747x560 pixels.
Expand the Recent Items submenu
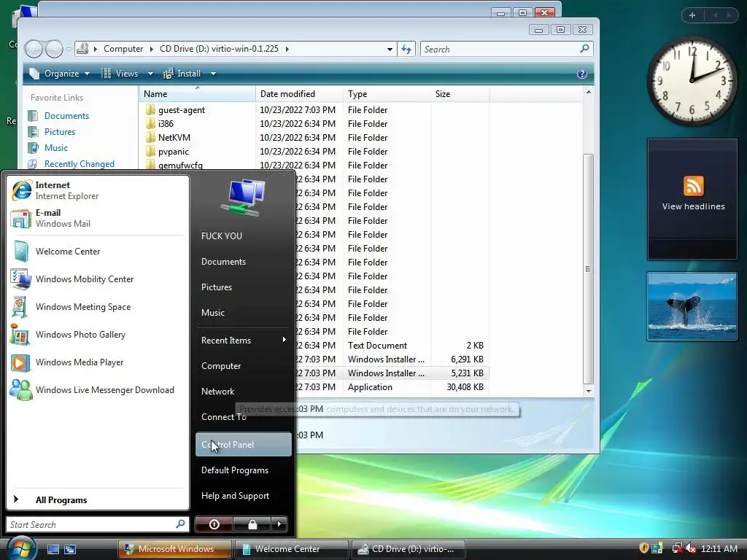[x=285, y=340]
